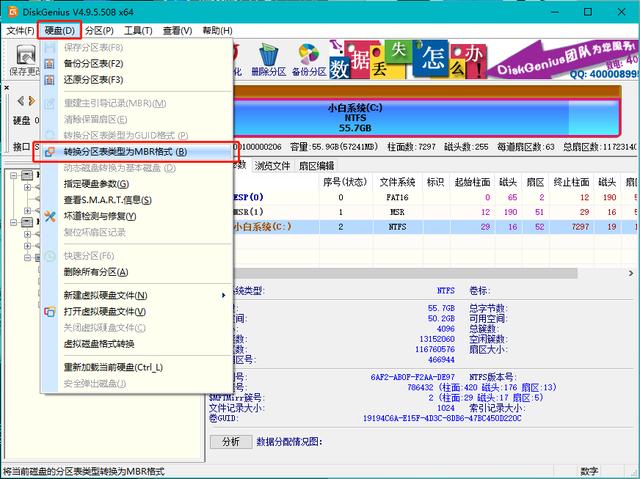Open the 工具(T) menu
The width and height of the screenshot is (640, 479).
tap(138, 31)
